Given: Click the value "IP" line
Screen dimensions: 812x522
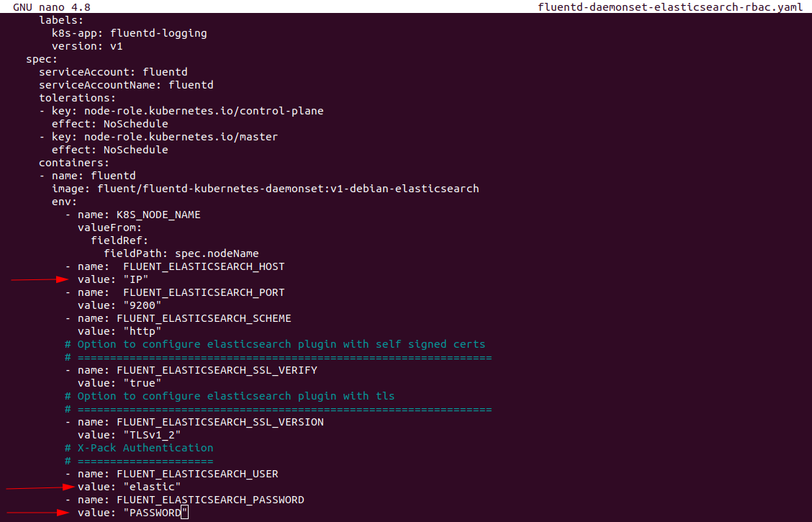Looking at the screenshot, I should pos(113,279).
